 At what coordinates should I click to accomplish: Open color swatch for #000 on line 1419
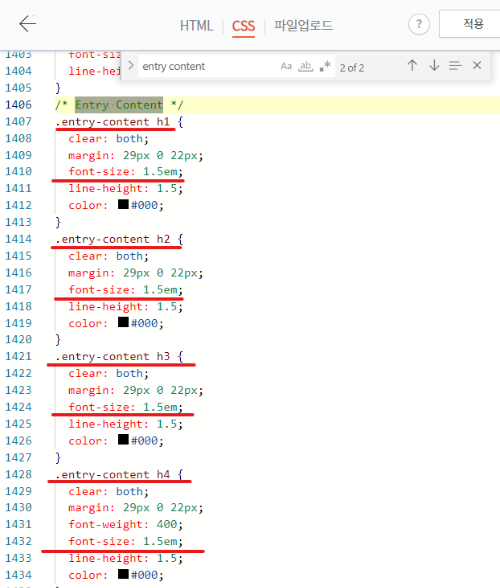(x=123, y=322)
